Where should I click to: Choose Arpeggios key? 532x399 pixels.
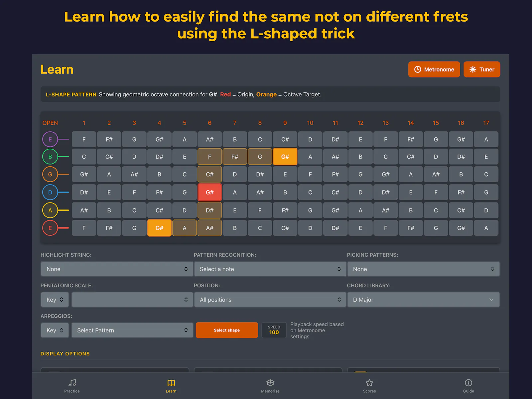click(55, 330)
